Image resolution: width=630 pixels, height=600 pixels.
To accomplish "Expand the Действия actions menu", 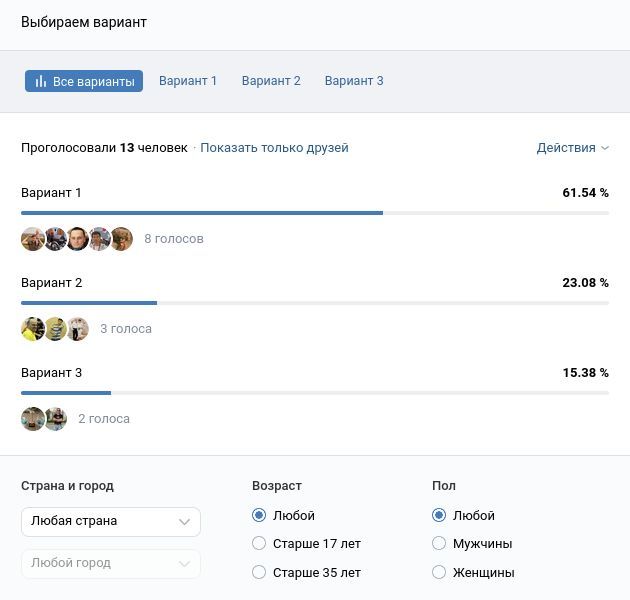I will (x=572, y=148).
